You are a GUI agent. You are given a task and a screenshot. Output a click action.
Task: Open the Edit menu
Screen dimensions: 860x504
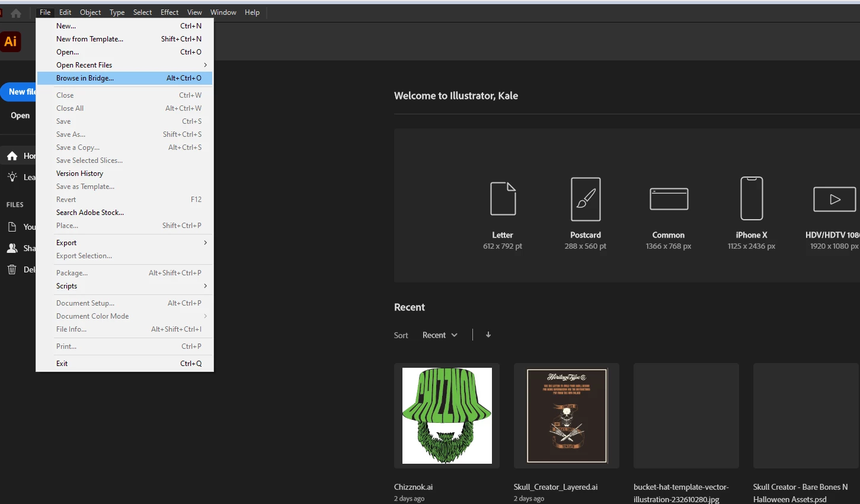click(65, 12)
